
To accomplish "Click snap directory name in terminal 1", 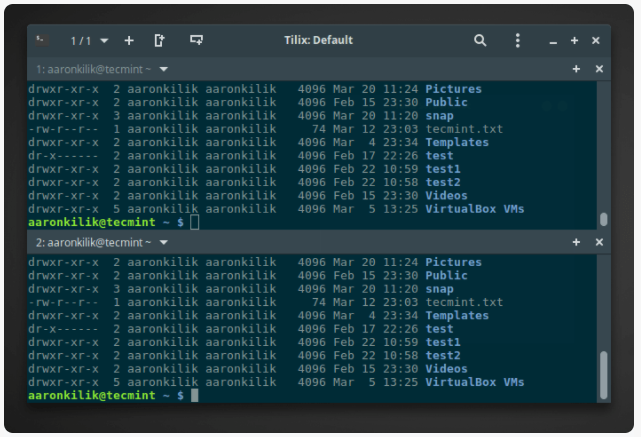I will point(439,116).
